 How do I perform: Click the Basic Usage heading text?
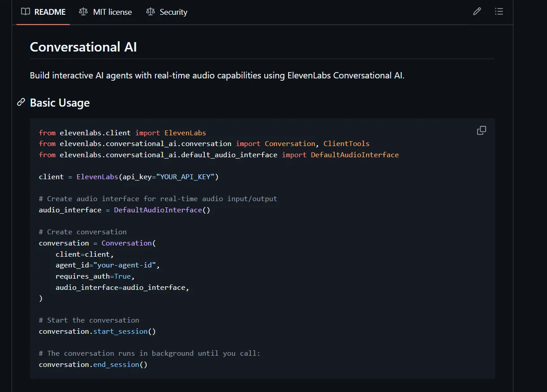click(x=60, y=103)
